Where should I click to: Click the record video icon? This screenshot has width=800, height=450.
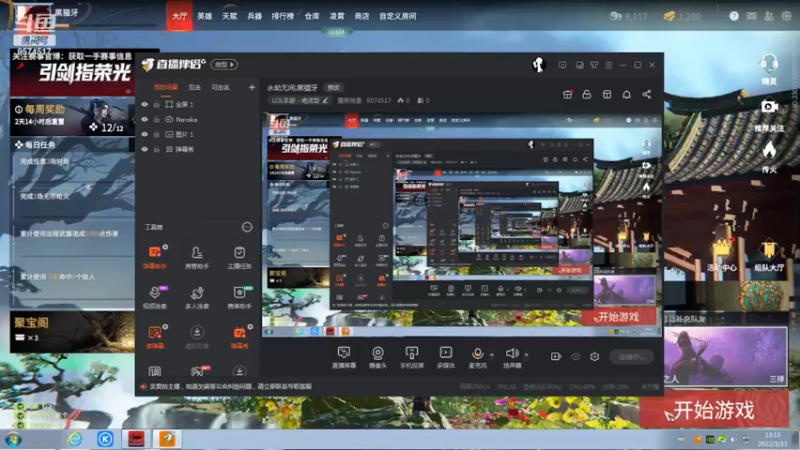556,357
